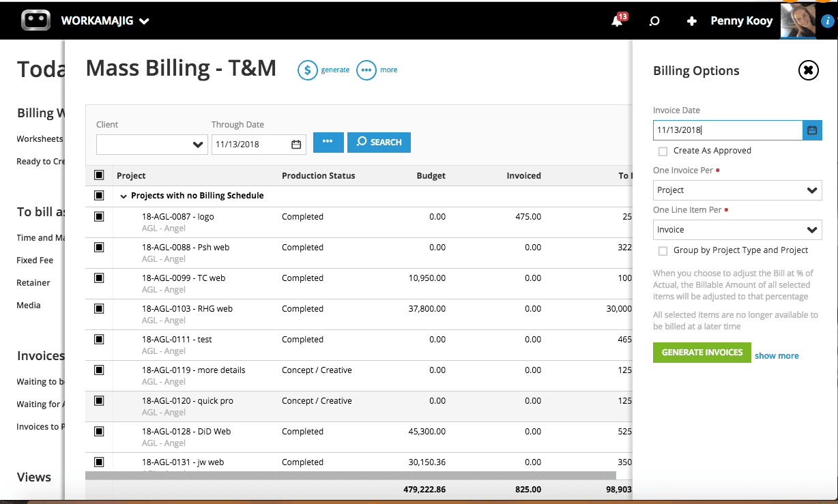The width and height of the screenshot is (838, 504).
Task: Click the dollar-sign generate icon
Action: (308, 70)
